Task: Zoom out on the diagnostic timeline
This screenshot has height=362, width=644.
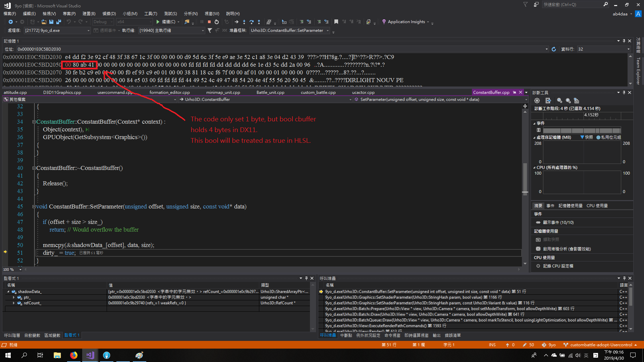Action: point(568,101)
